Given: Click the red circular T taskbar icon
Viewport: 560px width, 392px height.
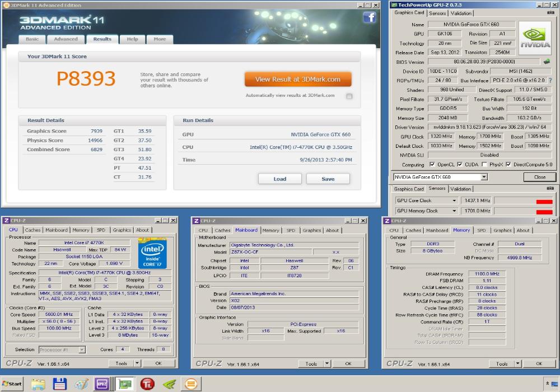Looking at the screenshot, I should click(x=147, y=384).
